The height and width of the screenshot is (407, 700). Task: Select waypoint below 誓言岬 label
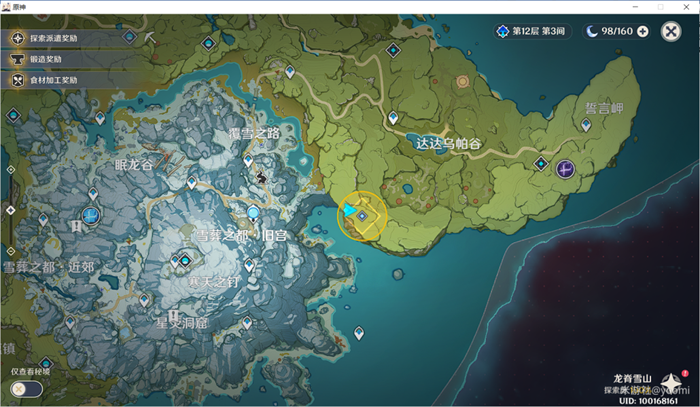coord(586,125)
